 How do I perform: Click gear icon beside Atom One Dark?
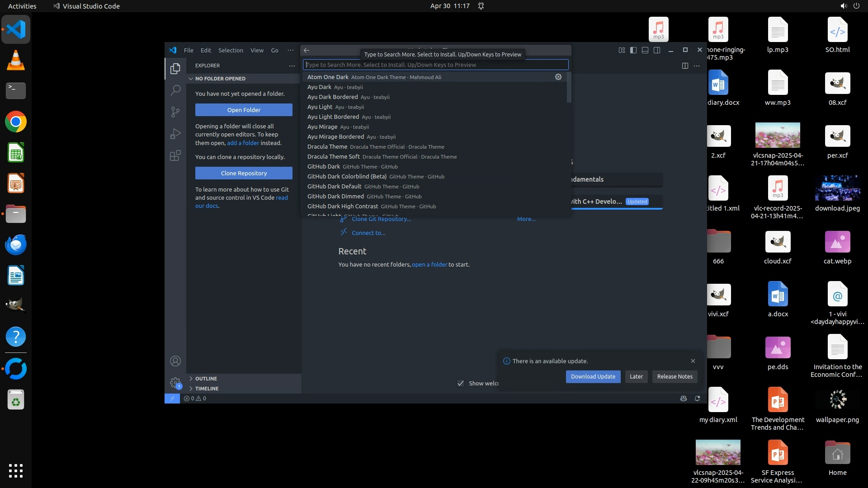point(558,77)
